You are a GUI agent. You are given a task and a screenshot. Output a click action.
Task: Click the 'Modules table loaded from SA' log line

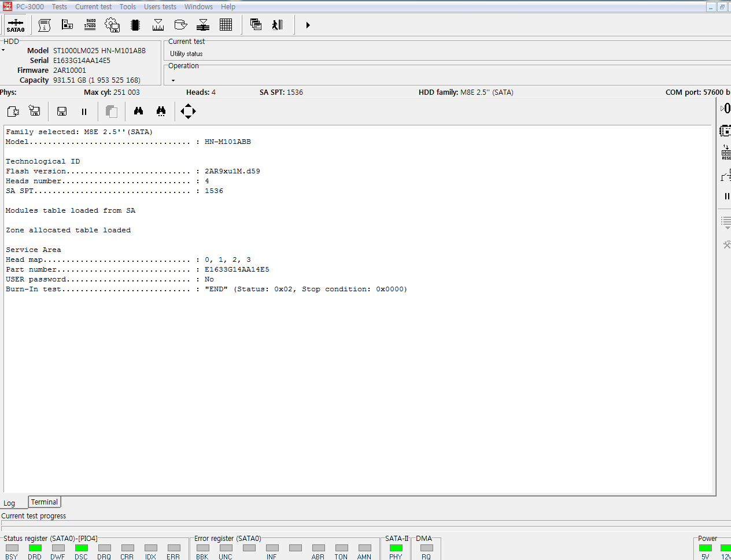click(x=71, y=210)
